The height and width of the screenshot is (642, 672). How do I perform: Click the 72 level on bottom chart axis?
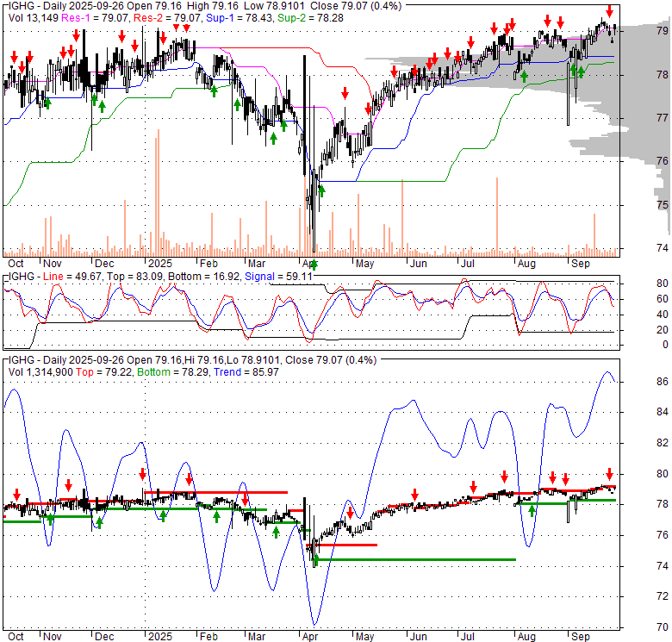(663, 596)
